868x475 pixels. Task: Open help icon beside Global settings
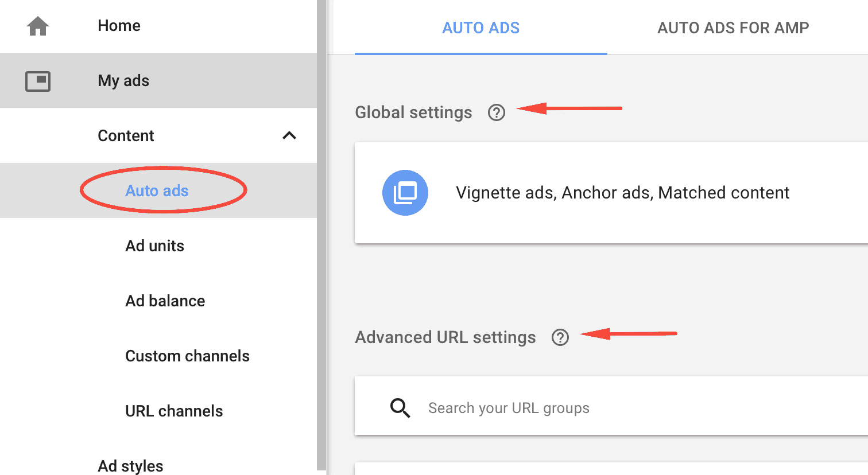coord(496,112)
